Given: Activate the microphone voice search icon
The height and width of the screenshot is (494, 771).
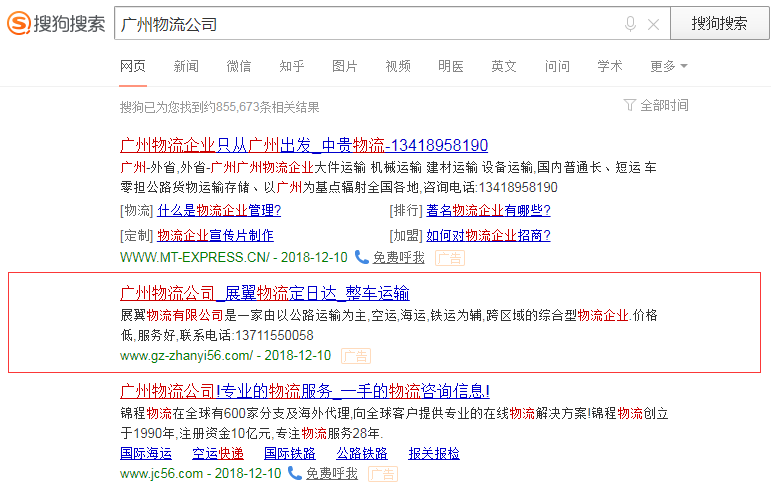Looking at the screenshot, I should [630, 24].
